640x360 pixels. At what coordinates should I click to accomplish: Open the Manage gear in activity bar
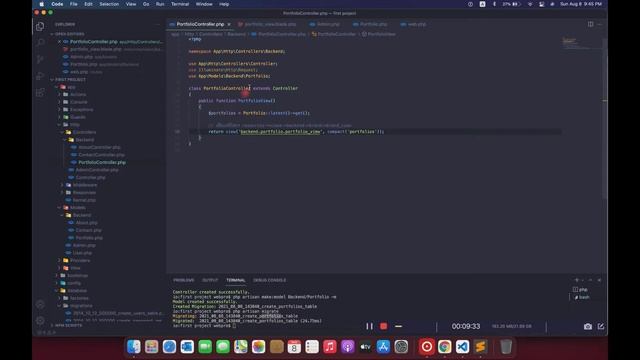click(x=40, y=321)
